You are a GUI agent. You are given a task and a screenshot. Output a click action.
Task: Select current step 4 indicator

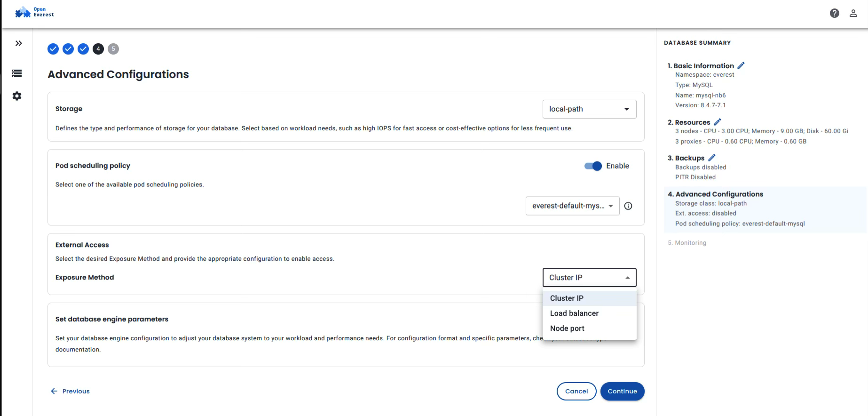coord(98,49)
